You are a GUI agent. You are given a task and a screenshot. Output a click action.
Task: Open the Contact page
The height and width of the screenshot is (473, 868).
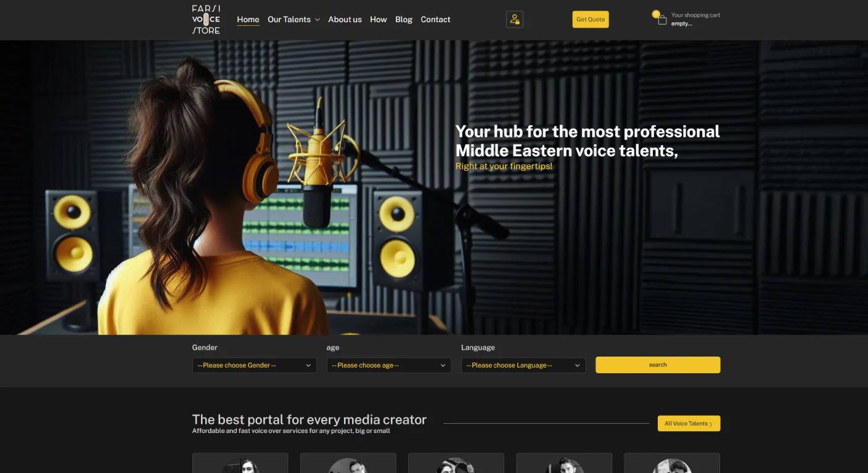(x=435, y=20)
